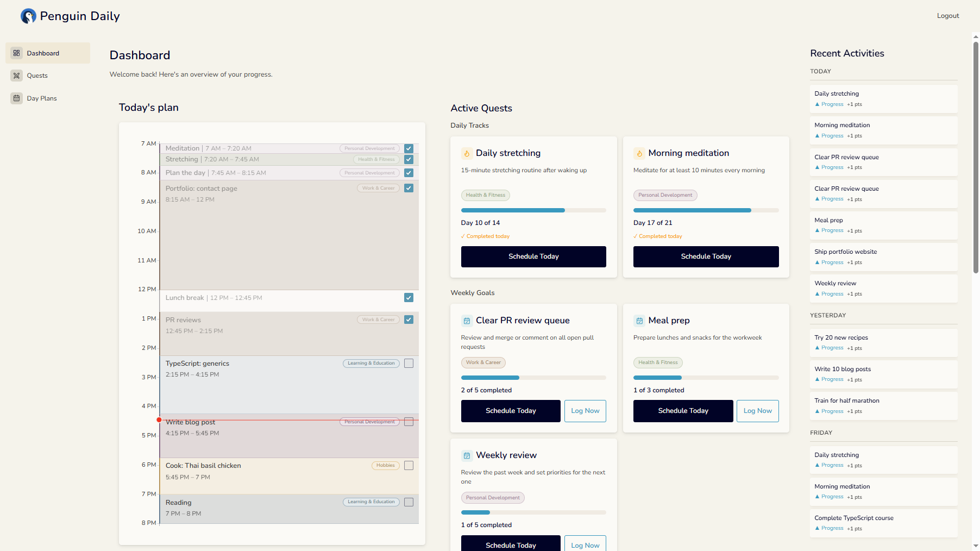Click the Quests icon in sidebar
Image resolution: width=980 pixels, height=551 pixels.
[17, 76]
